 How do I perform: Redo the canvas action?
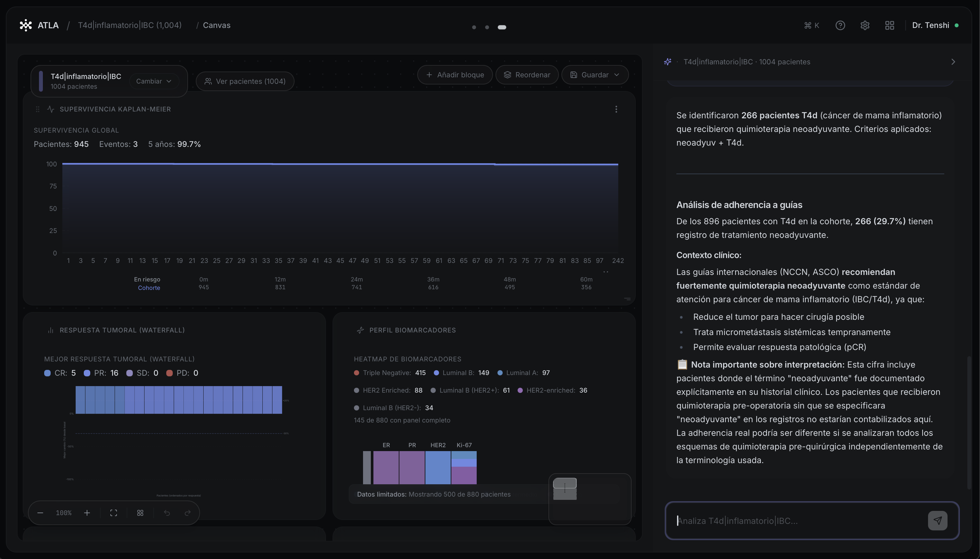(x=188, y=513)
